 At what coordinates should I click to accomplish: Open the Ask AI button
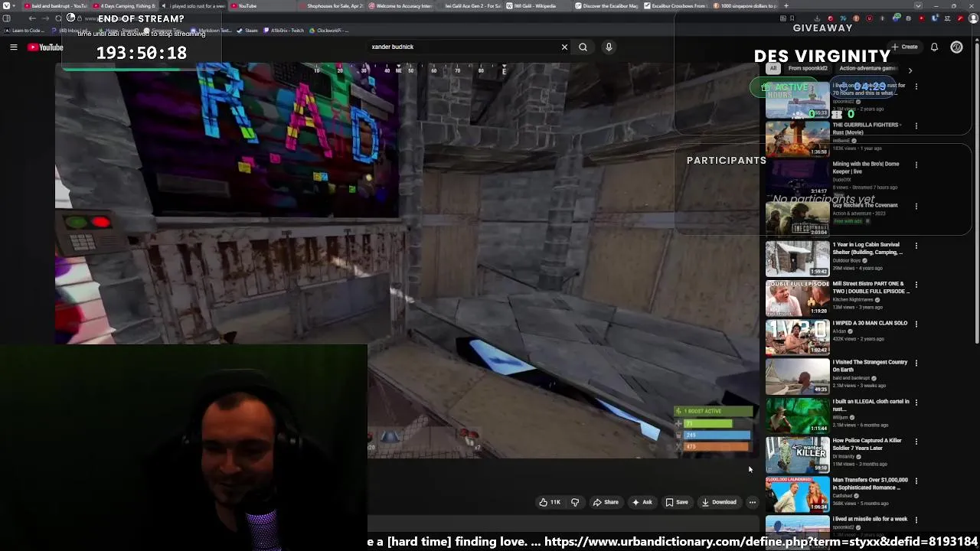(642, 502)
